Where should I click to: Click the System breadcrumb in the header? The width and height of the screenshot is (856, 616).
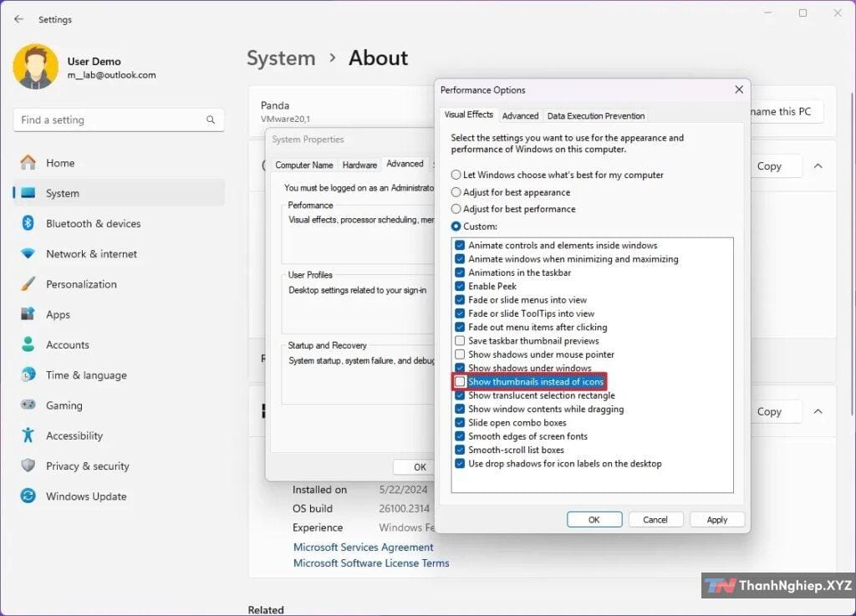281,58
